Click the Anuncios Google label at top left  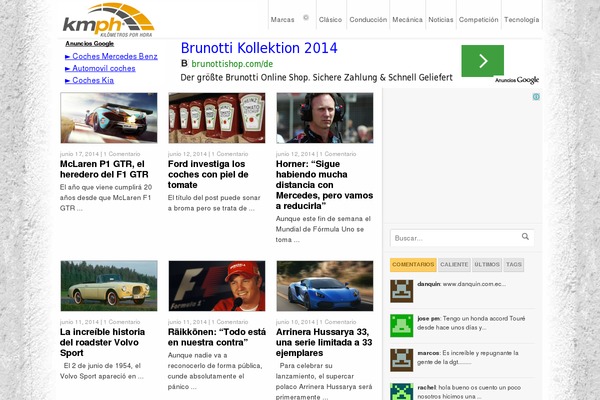pos(90,44)
